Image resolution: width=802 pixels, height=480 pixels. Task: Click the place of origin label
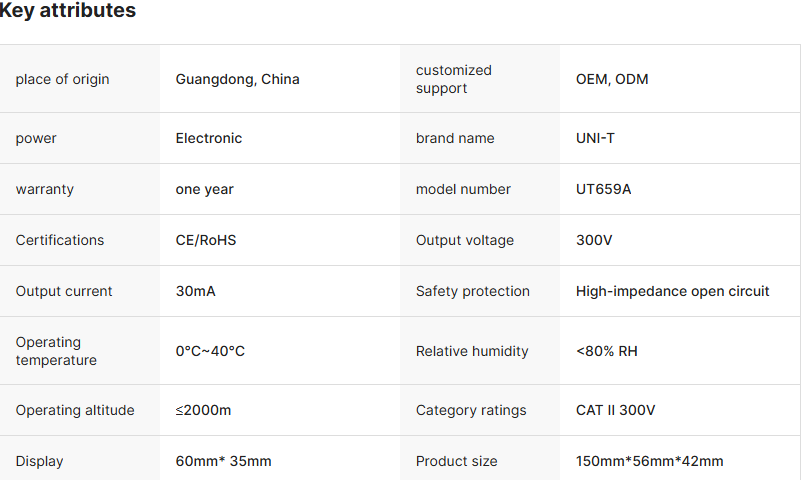pyautogui.click(x=62, y=79)
